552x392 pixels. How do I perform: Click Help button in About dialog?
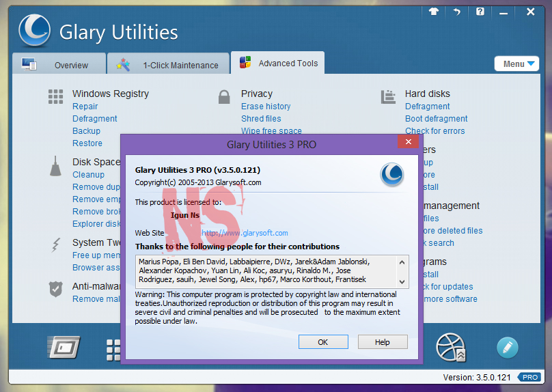383,342
